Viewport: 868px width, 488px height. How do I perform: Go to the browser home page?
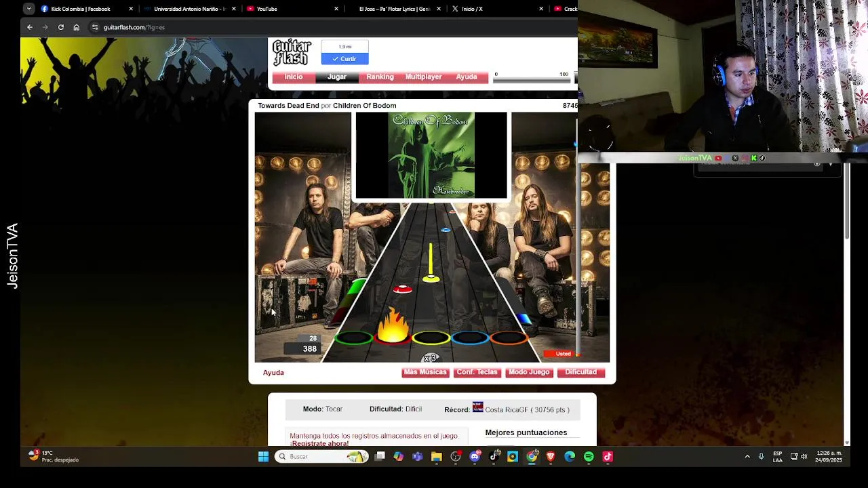click(77, 27)
